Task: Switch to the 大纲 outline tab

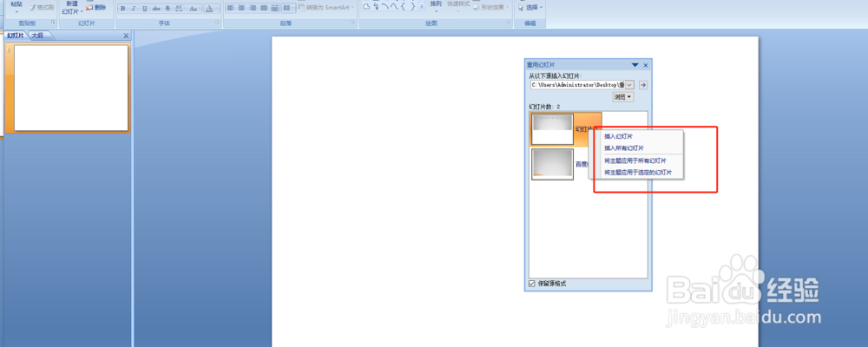Action: 39,36
